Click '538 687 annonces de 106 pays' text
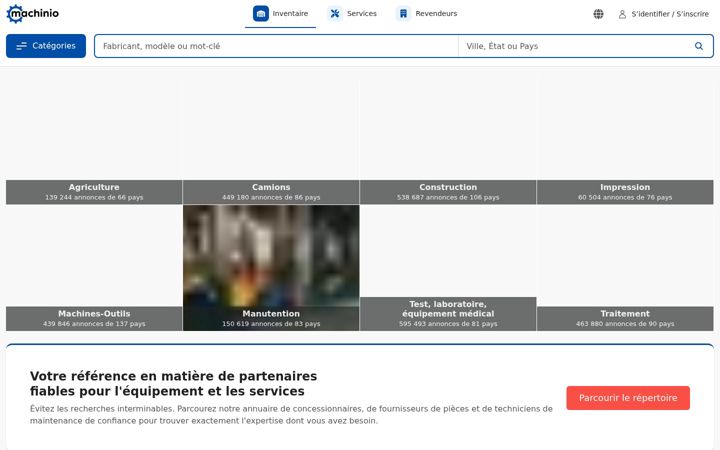 point(448,197)
